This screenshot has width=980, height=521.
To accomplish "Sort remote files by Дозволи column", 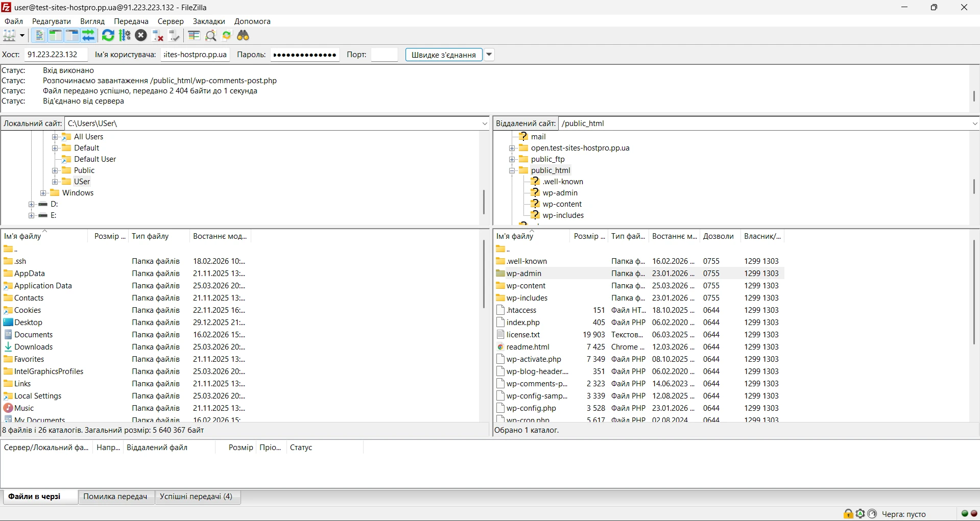I will (720, 236).
